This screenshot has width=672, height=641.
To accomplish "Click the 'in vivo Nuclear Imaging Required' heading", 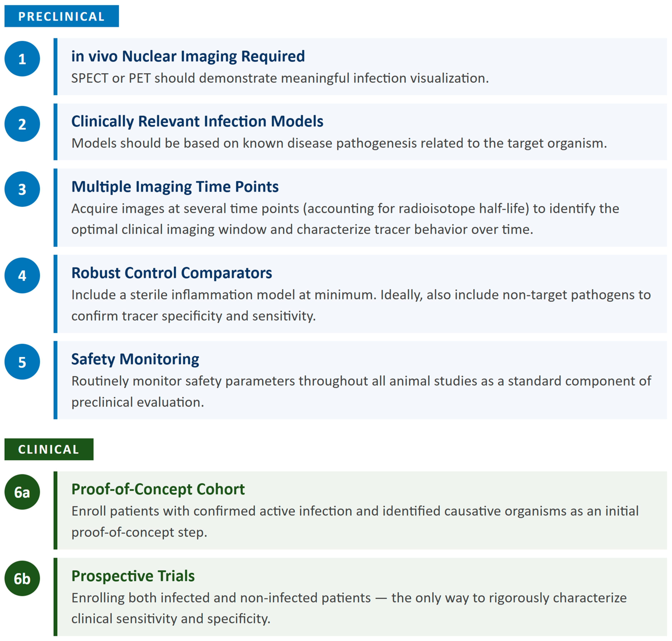I will coord(188,56).
